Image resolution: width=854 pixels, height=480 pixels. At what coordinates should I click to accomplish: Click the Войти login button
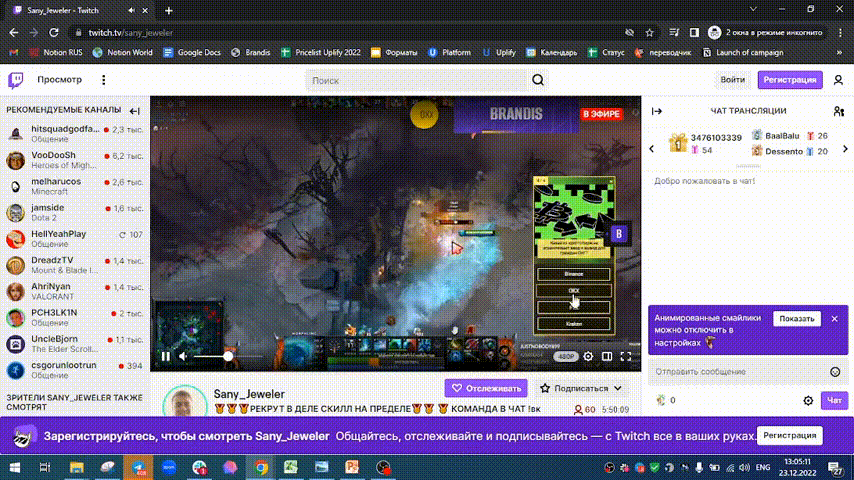[x=733, y=80]
